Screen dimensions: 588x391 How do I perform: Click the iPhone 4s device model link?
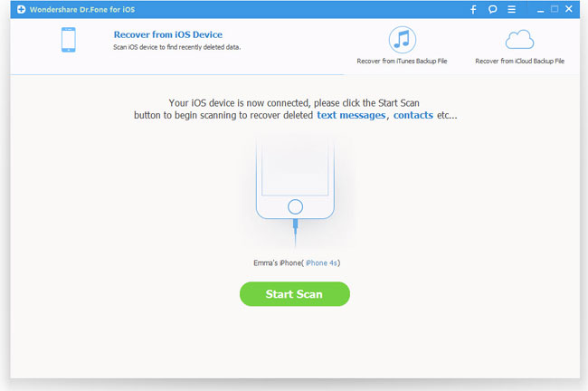[x=321, y=263]
